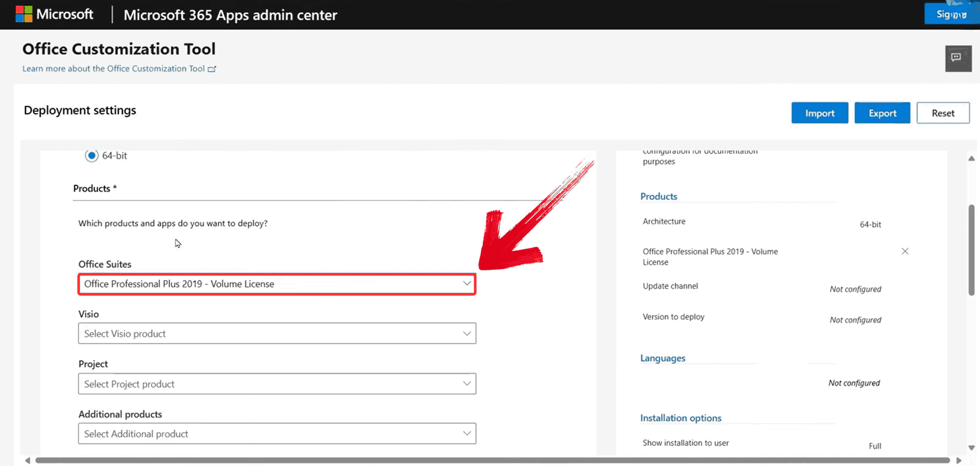Click Update channel Not configured value
Image resolution: width=980 pixels, height=466 pixels.
click(x=855, y=289)
